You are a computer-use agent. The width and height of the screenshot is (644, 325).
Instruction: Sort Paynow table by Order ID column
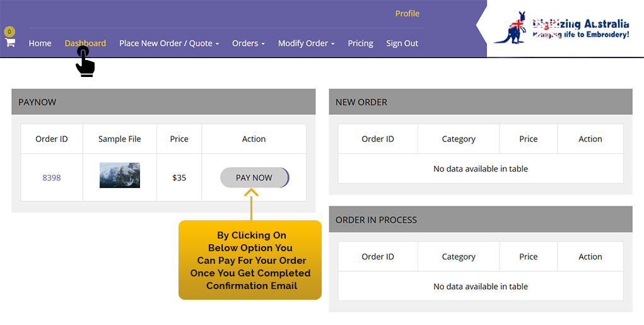point(52,139)
